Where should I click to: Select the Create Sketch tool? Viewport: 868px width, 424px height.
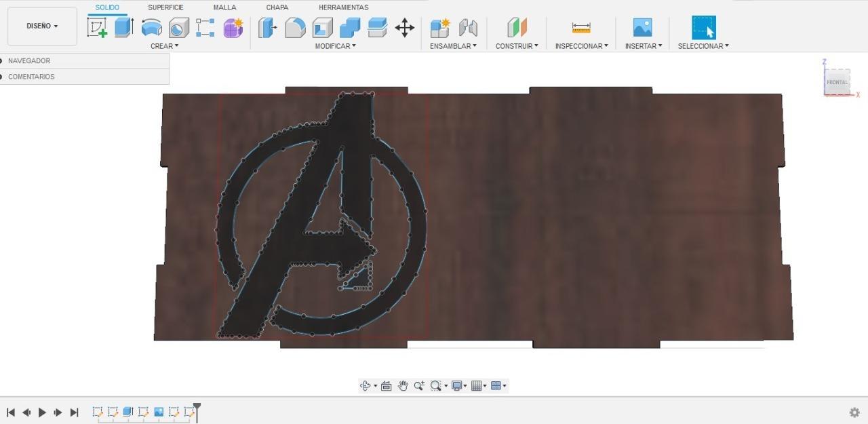97,28
